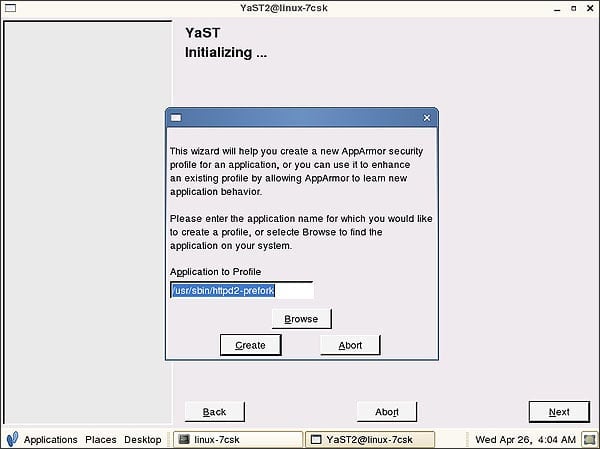The height and width of the screenshot is (449, 600).
Task: Click the SUSE gecko logo icon
Action: [12, 439]
